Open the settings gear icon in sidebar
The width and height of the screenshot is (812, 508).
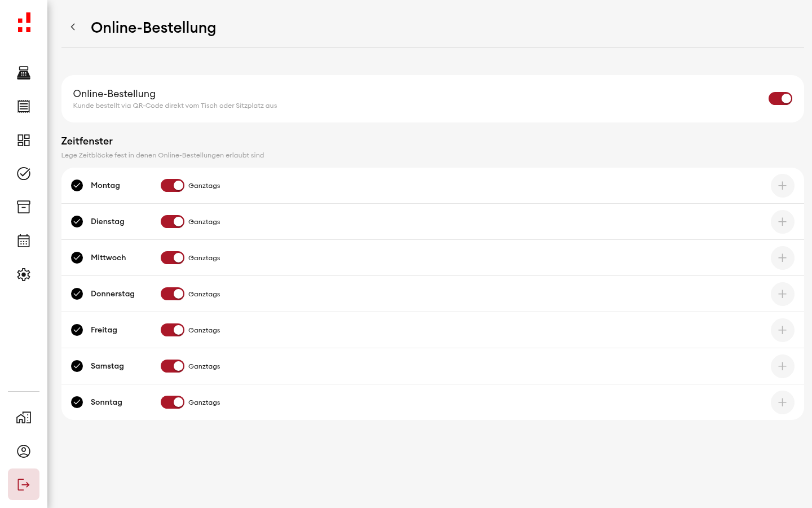click(x=24, y=274)
